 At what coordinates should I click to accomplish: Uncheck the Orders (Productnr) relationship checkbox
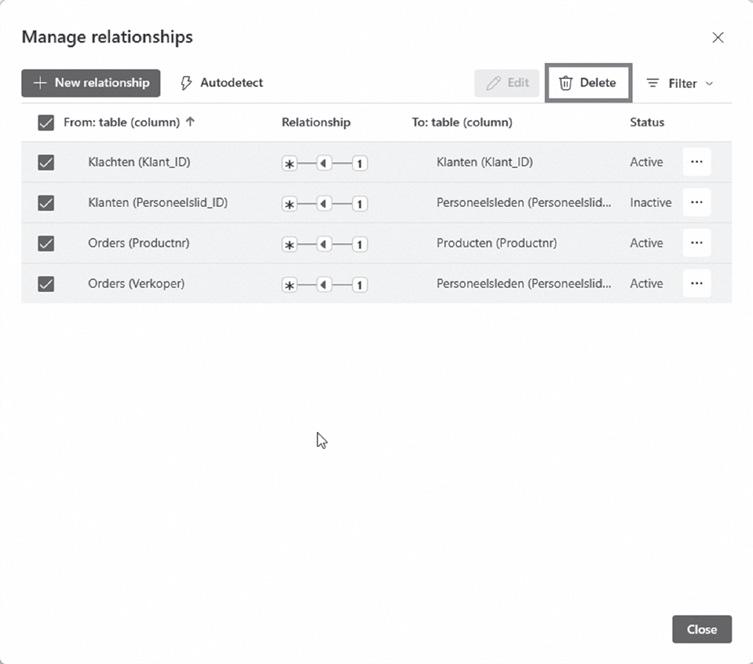(x=45, y=243)
